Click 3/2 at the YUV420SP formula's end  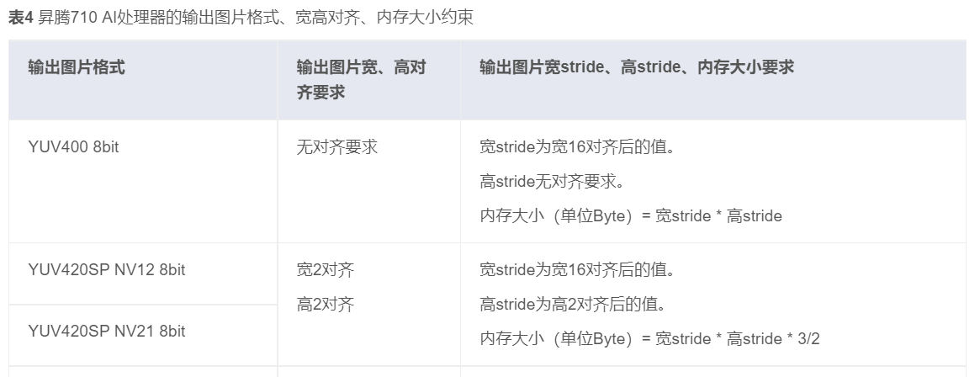coord(808,339)
